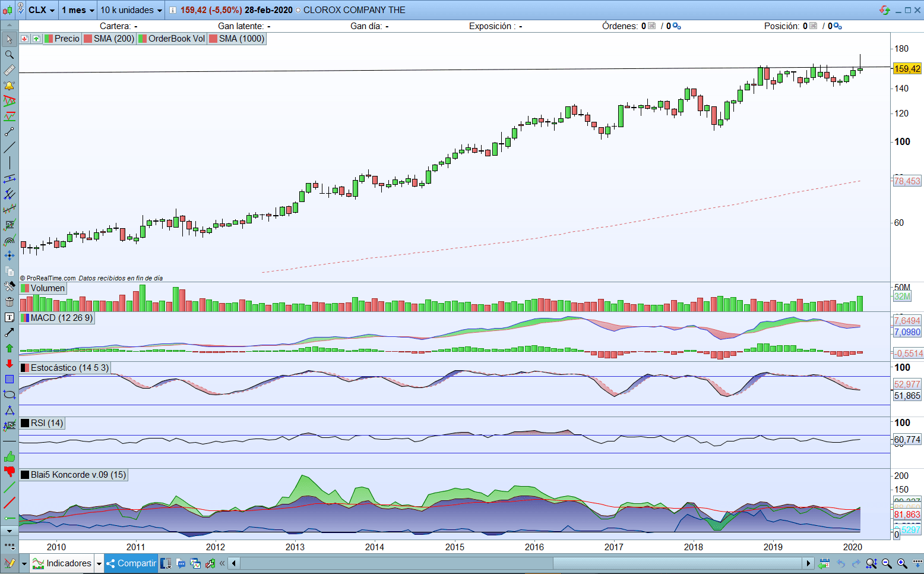Open the CLX ticker dropdown
The height and width of the screenshot is (574, 924).
point(42,10)
